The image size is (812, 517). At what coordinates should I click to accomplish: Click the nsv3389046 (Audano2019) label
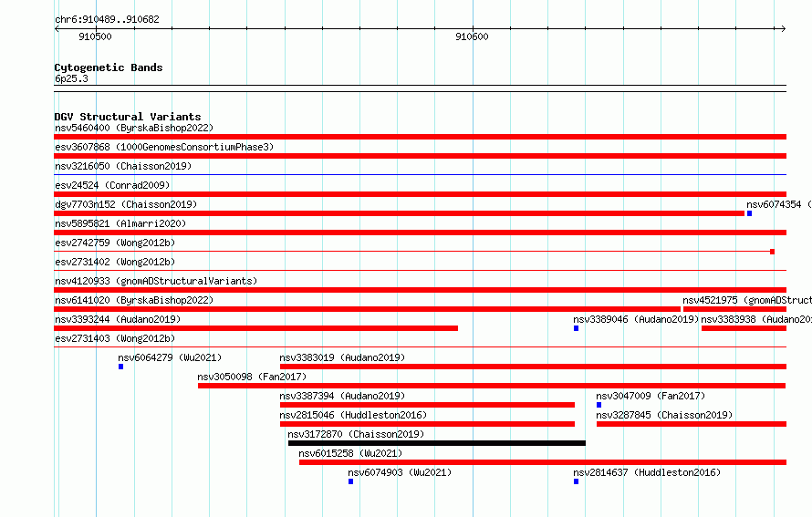point(636,319)
